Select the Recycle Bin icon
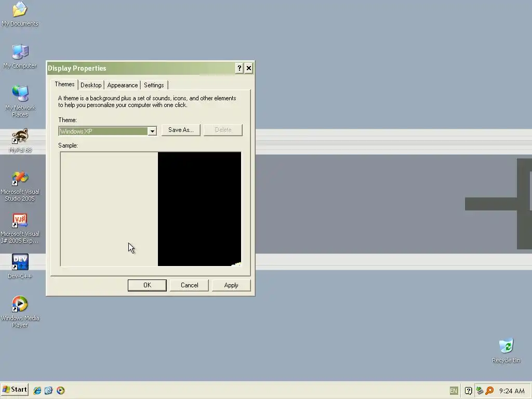 (506, 351)
